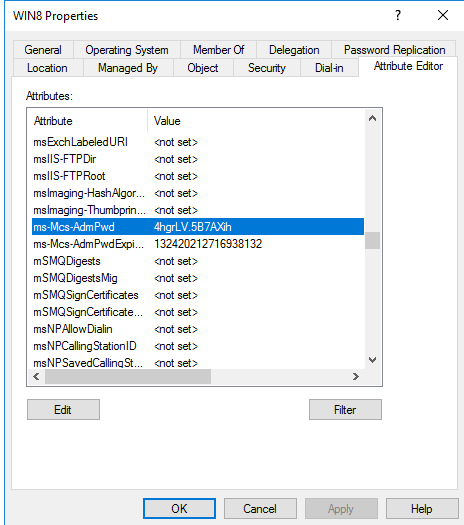Select the mSMQDigests attribute row
464x525 pixels.
point(198,261)
